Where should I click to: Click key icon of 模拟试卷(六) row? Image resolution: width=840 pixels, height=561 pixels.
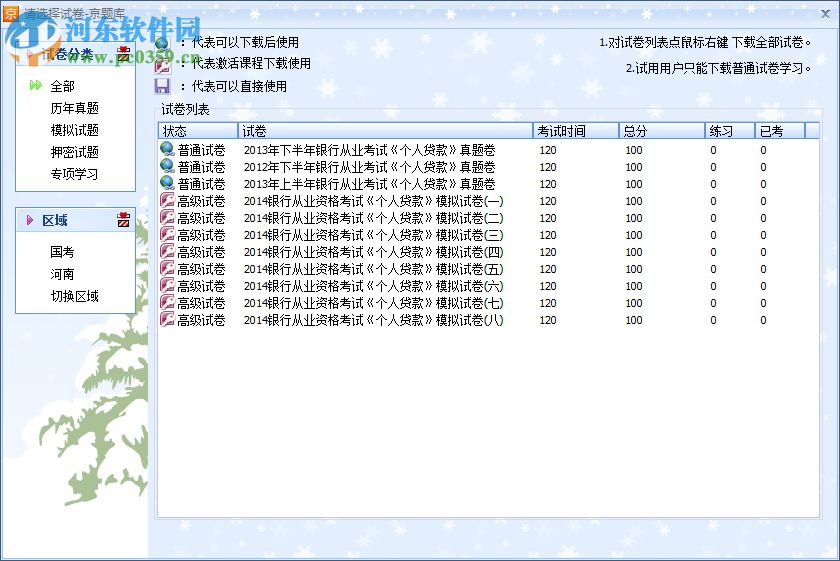[168, 286]
